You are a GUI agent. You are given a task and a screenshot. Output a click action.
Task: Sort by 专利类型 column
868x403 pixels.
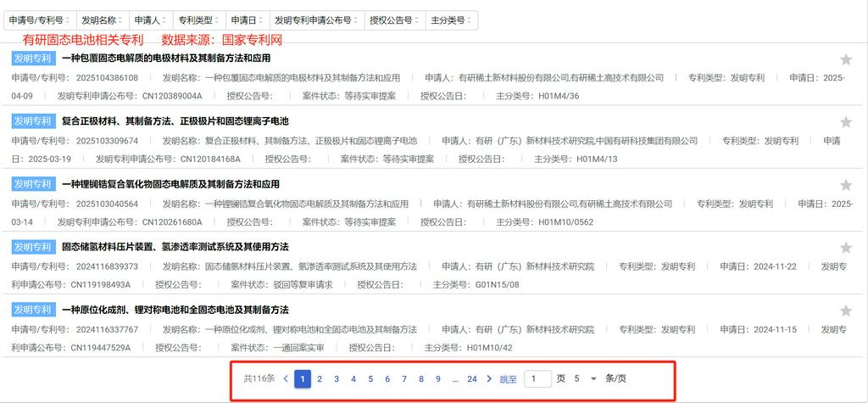pyautogui.click(x=199, y=20)
